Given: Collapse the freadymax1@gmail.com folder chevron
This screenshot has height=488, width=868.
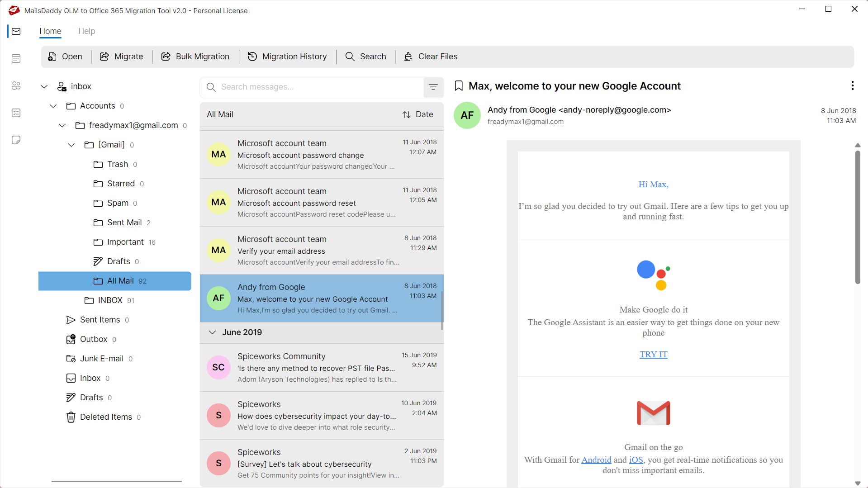Looking at the screenshot, I should [x=62, y=125].
